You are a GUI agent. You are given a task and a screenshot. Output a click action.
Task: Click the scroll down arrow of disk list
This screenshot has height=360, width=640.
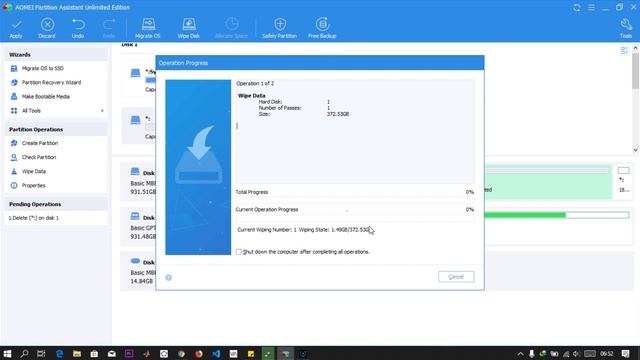pos(636,150)
